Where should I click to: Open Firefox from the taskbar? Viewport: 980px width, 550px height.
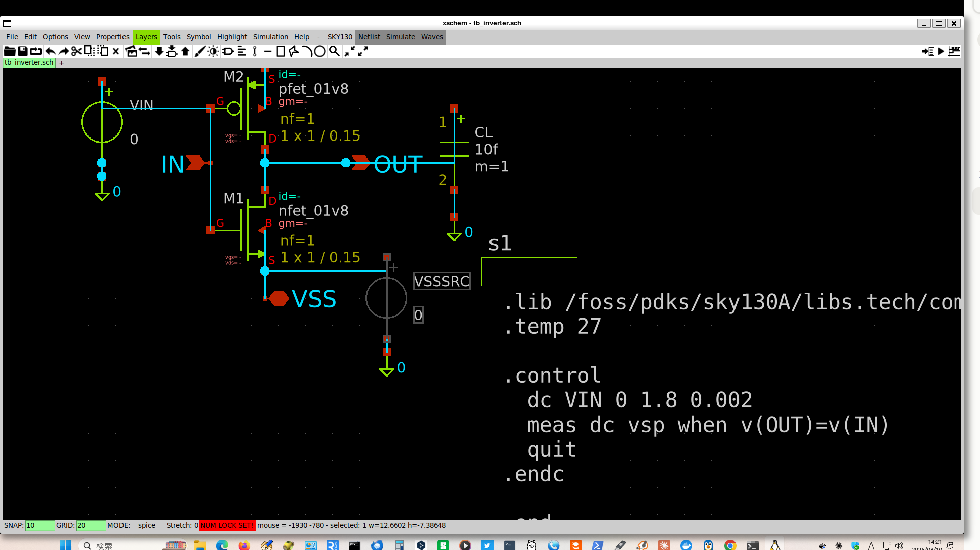244,545
